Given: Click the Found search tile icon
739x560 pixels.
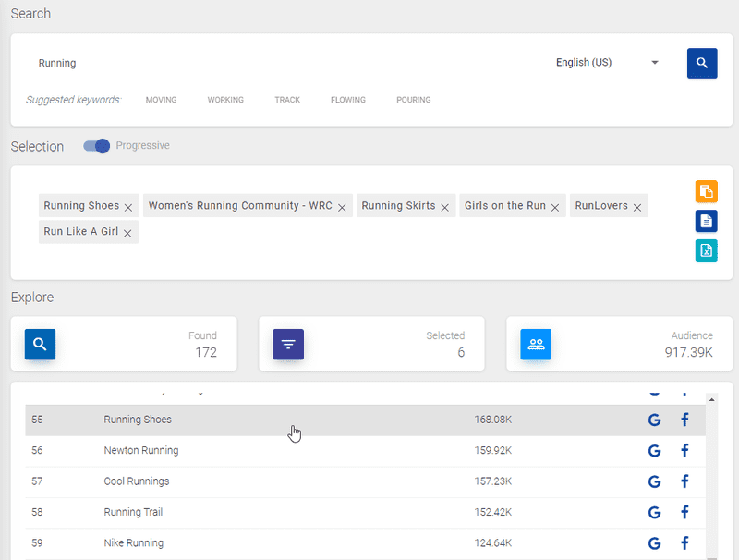Looking at the screenshot, I should pos(40,344).
